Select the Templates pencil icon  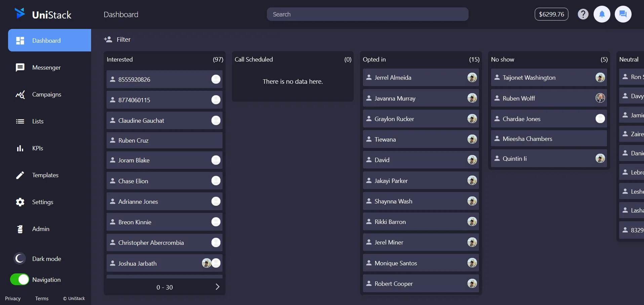(x=20, y=175)
